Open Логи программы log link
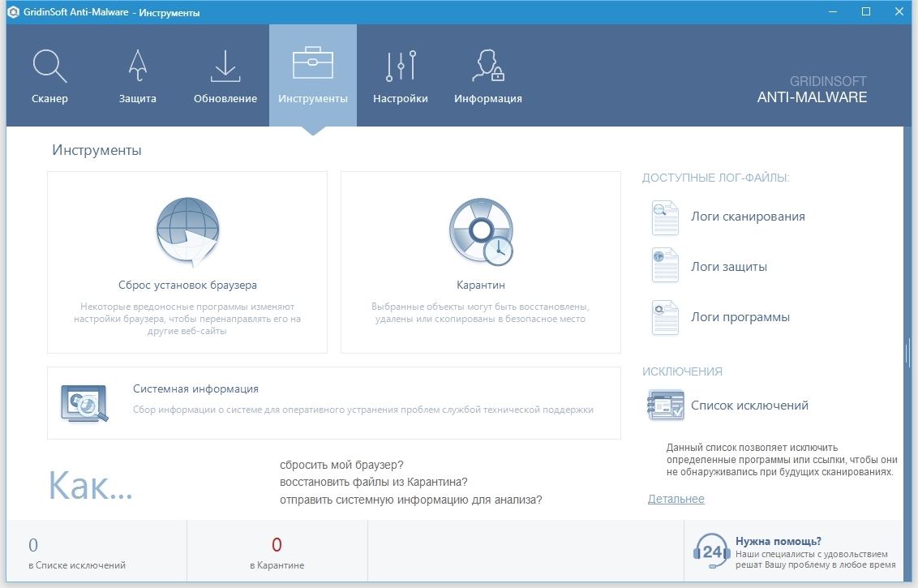Viewport: 918px width, 588px height. pyautogui.click(x=740, y=317)
